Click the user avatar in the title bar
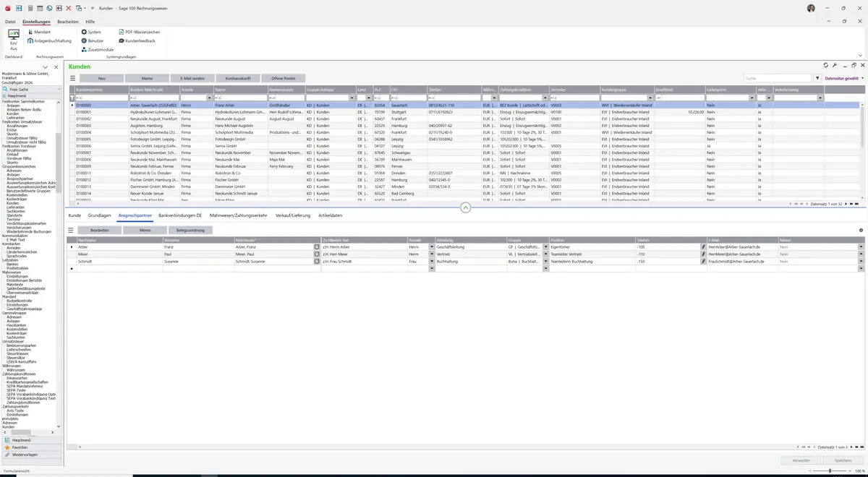This screenshot has width=868, height=477. [x=811, y=8]
